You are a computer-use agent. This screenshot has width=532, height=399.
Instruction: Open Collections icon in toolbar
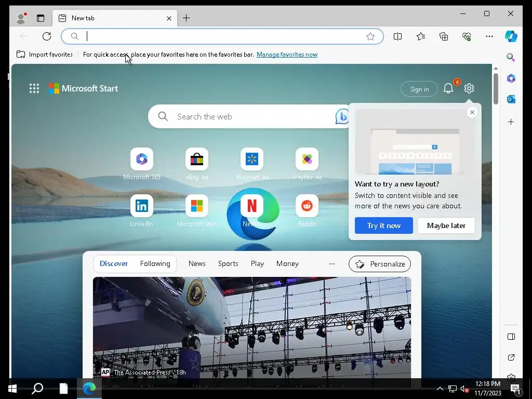(444, 36)
